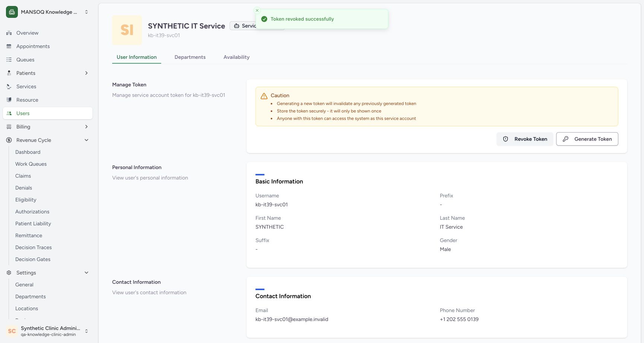Open Departments under Settings

click(31, 296)
